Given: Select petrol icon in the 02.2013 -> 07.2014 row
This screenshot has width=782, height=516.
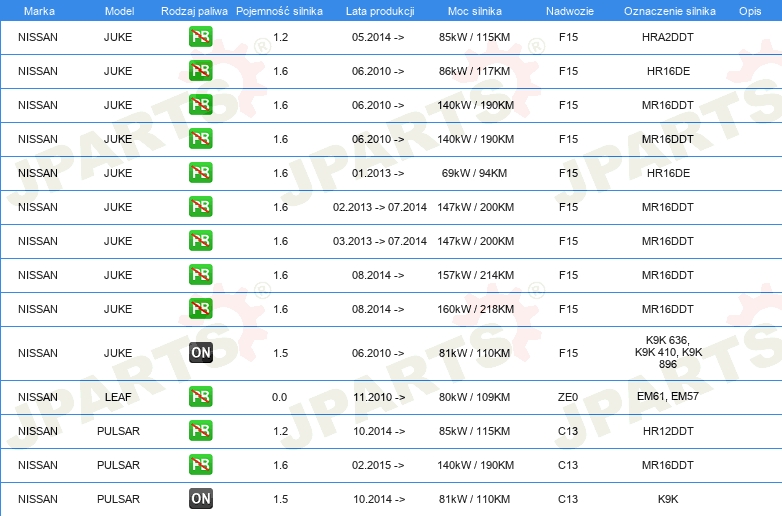Looking at the screenshot, I should [x=200, y=207].
